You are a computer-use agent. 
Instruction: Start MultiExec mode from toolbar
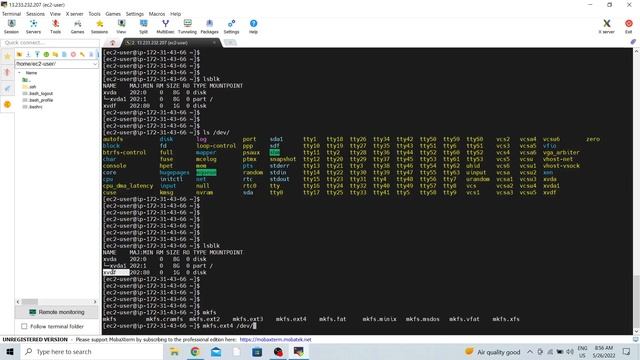(x=165, y=27)
